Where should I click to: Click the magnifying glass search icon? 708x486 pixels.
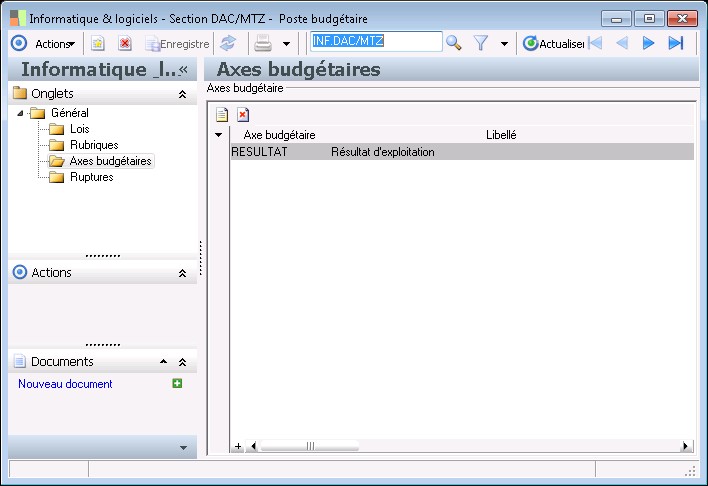coord(453,43)
